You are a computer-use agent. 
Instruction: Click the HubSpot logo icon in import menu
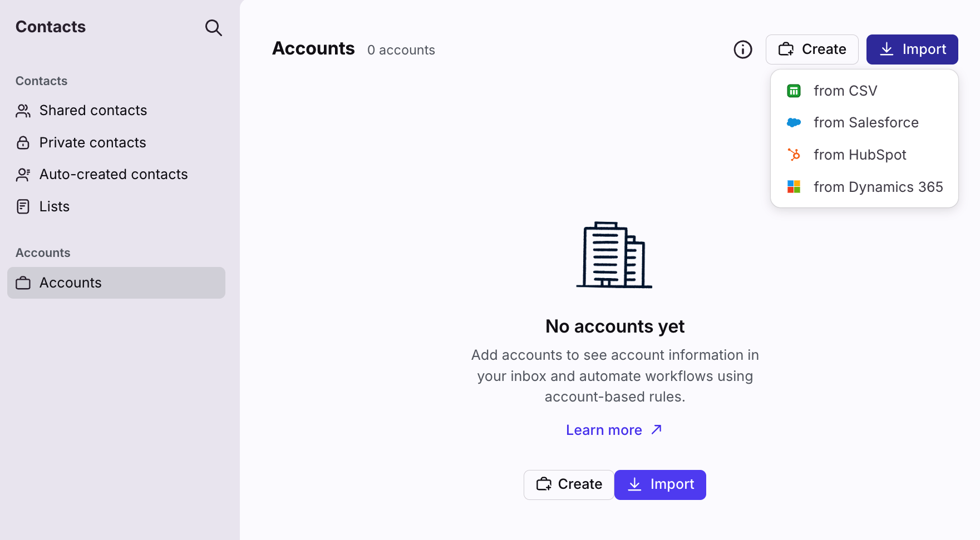[x=794, y=155]
